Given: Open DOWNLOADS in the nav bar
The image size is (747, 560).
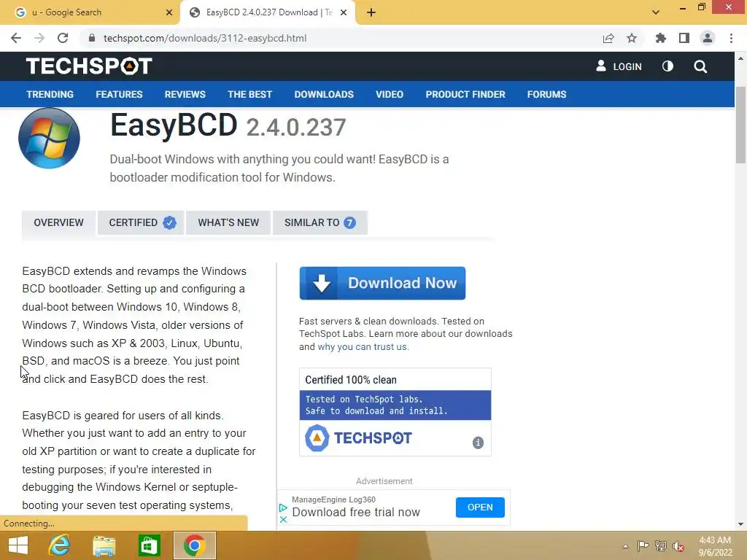Looking at the screenshot, I should [x=324, y=94].
